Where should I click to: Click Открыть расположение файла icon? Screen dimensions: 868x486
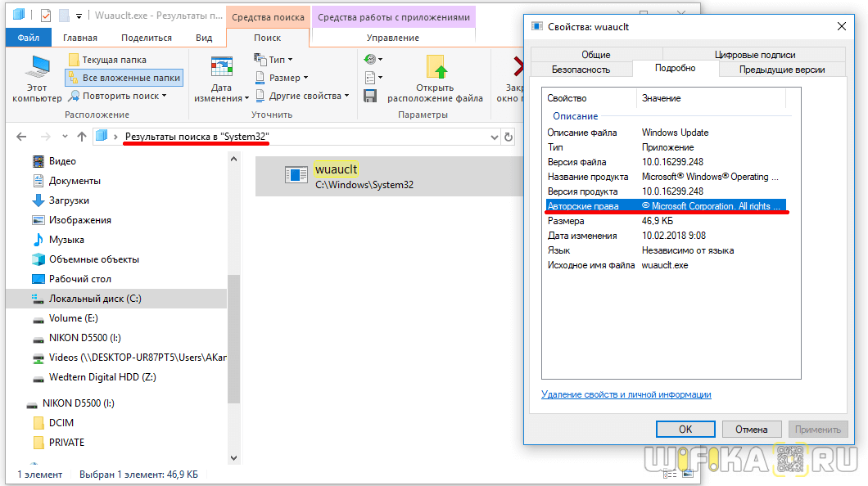[x=435, y=69]
